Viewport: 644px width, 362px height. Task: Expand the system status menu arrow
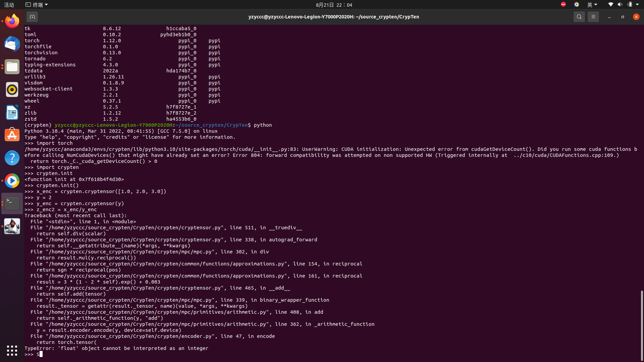637,5
